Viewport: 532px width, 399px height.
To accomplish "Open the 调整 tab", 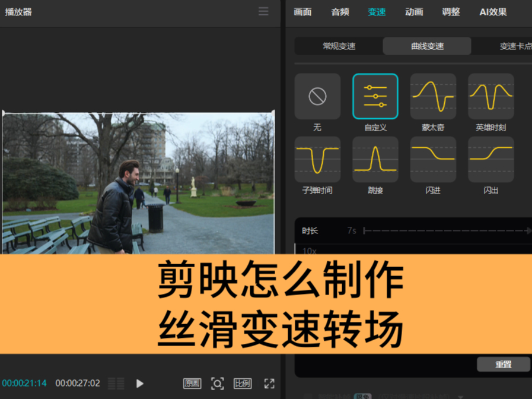I will (x=451, y=12).
